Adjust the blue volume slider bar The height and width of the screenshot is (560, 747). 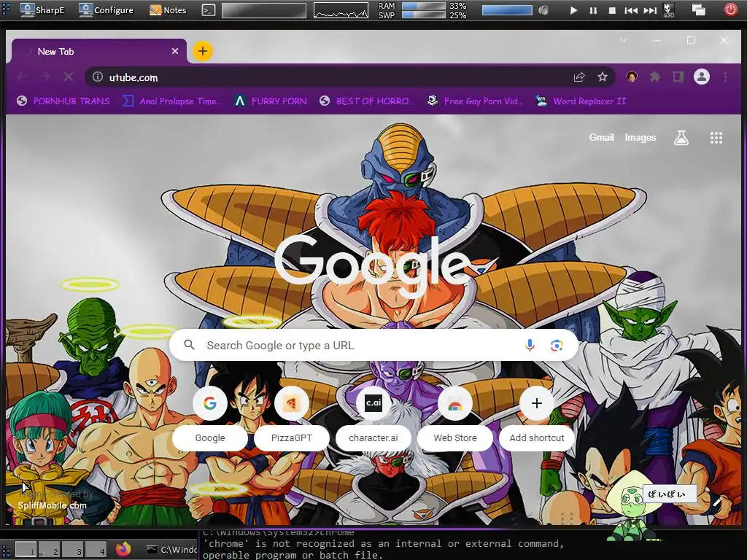pos(507,10)
